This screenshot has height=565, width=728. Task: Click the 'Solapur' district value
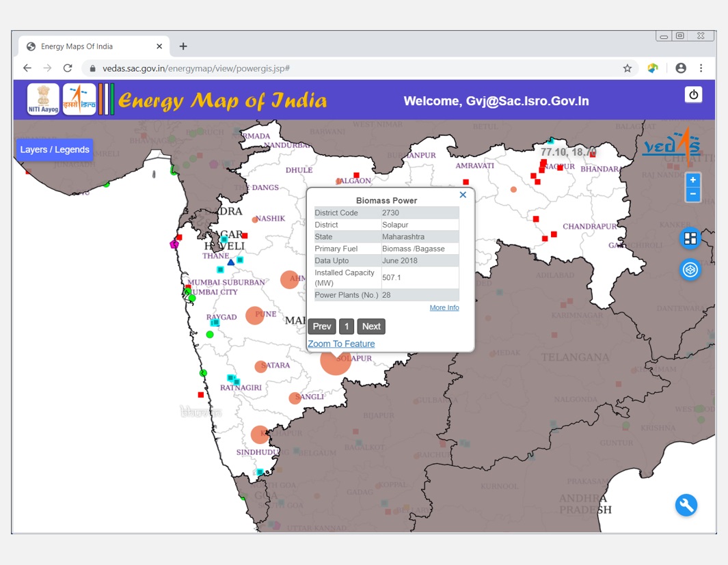395,225
